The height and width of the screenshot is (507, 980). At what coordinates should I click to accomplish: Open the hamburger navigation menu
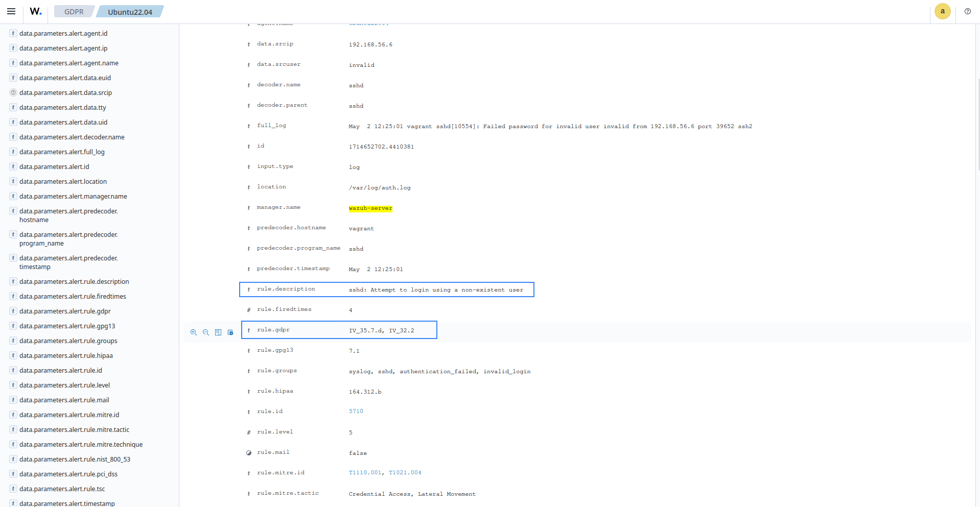click(x=11, y=11)
